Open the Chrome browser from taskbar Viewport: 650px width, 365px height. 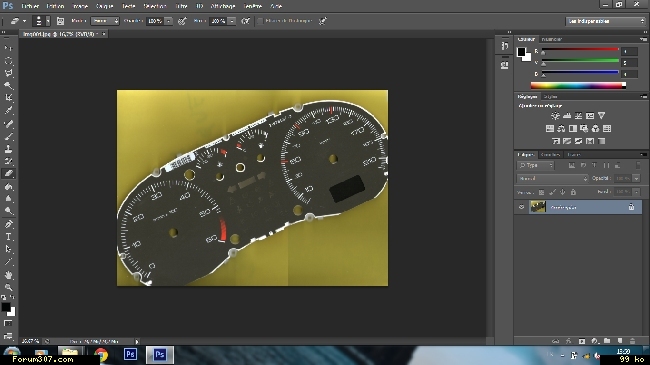point(101,355)
